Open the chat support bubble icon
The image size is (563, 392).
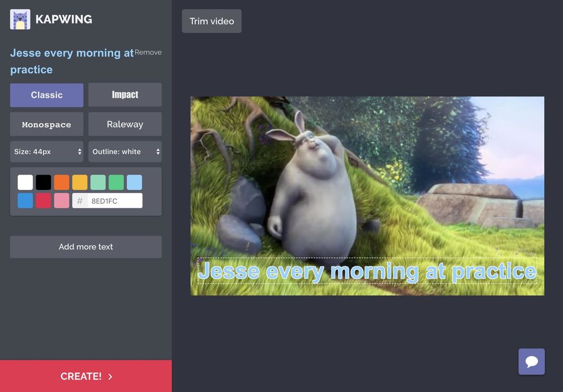tap(531, 362)
